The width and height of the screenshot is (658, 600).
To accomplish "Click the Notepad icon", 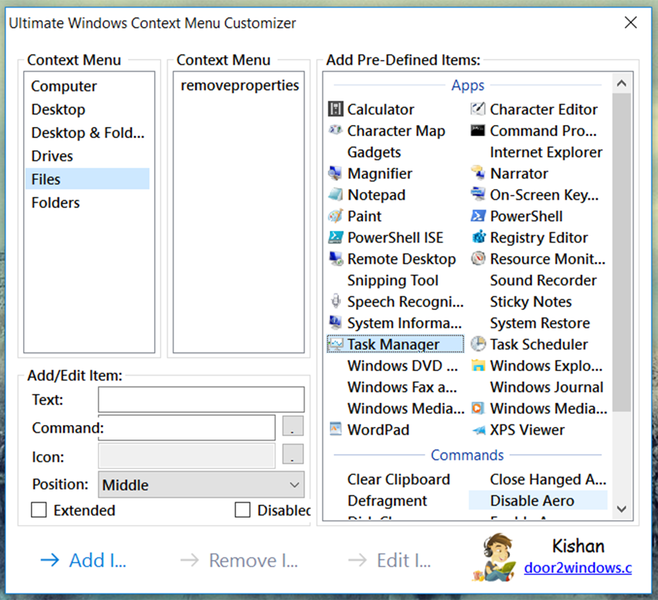I will (x=335, y=194).
